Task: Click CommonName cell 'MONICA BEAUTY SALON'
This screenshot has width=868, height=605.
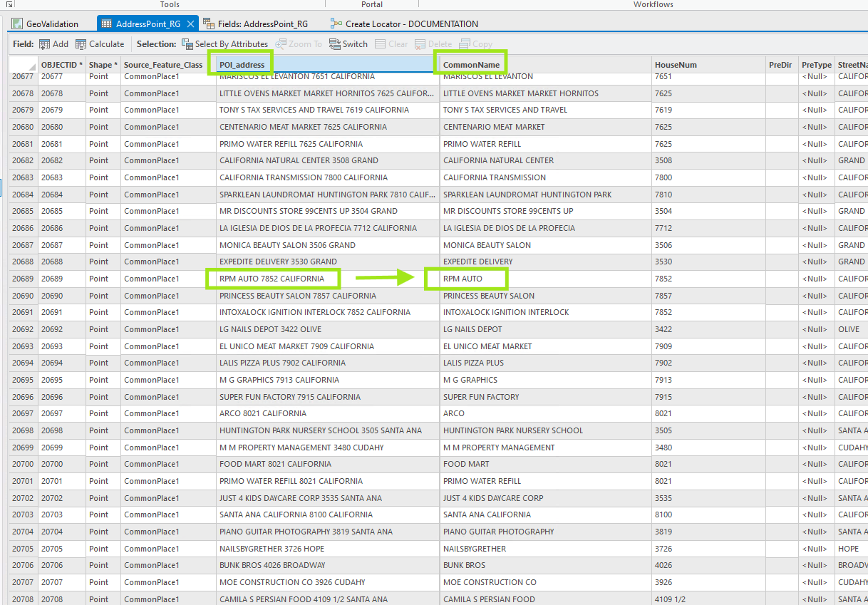Action: pos(545,245)
